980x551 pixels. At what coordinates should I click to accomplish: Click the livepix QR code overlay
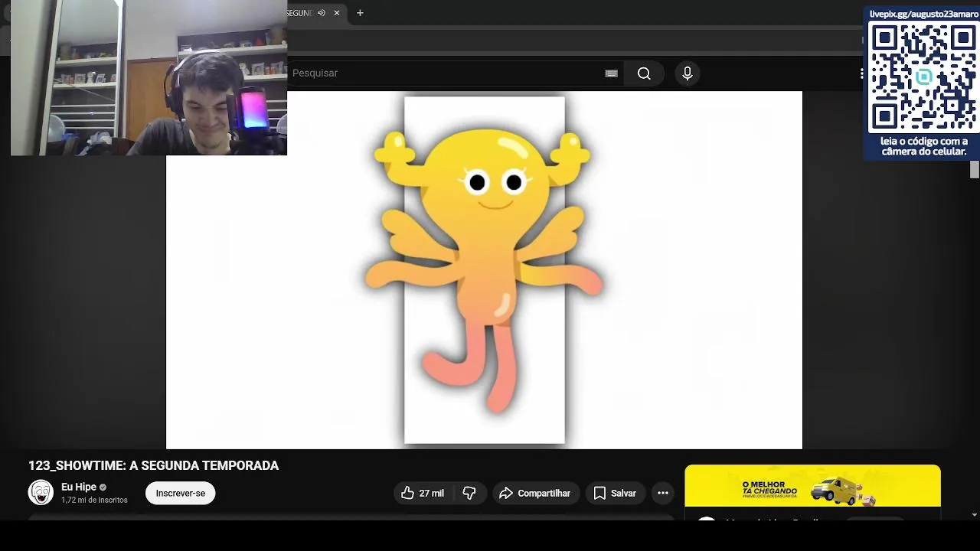(923, 78)
